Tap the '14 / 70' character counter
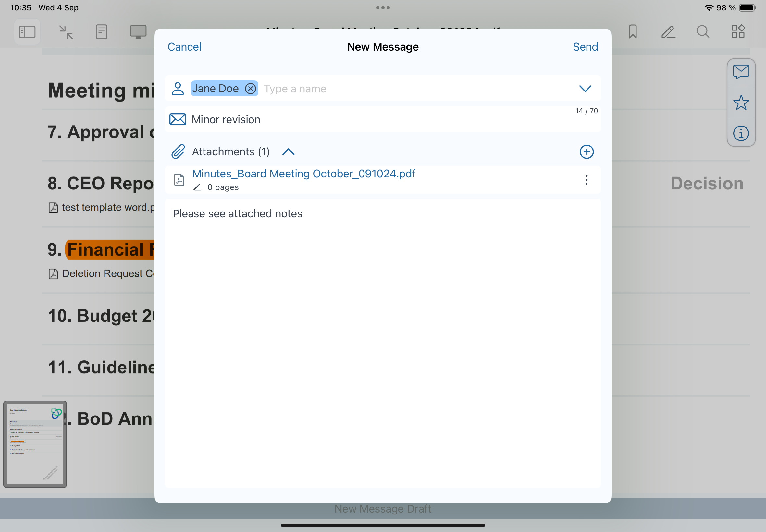 coord(587,111)
